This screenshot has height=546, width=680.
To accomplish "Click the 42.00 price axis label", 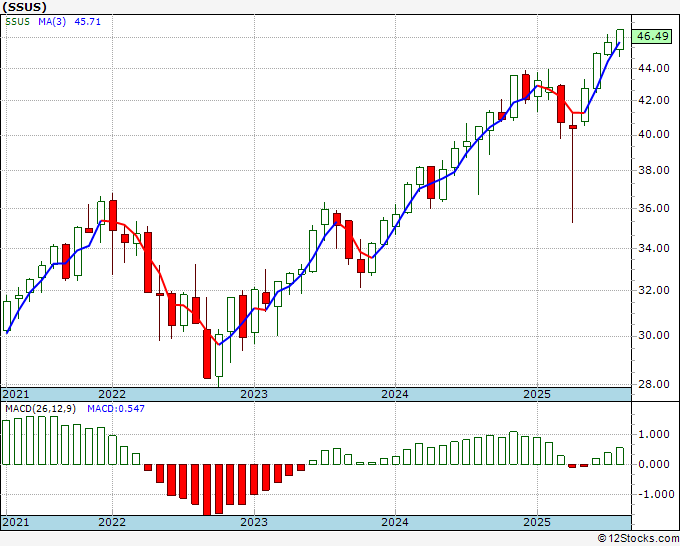I will (x=654, y=100).
